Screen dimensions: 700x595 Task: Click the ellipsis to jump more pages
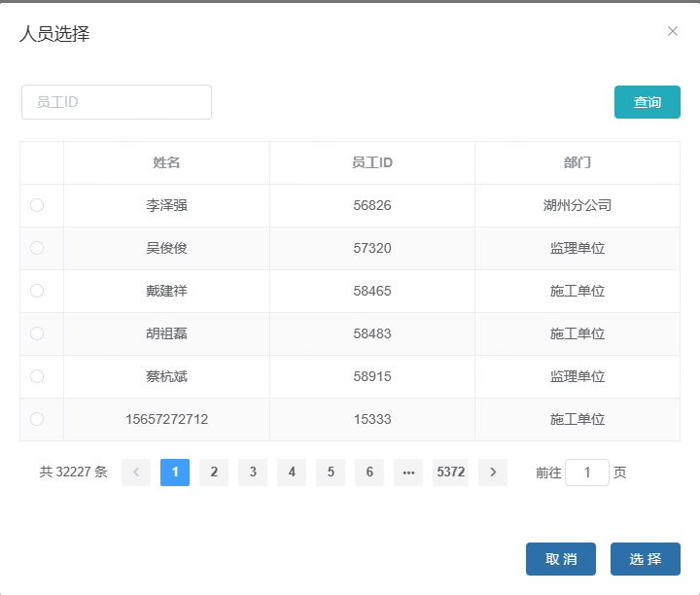click(408, 472)
